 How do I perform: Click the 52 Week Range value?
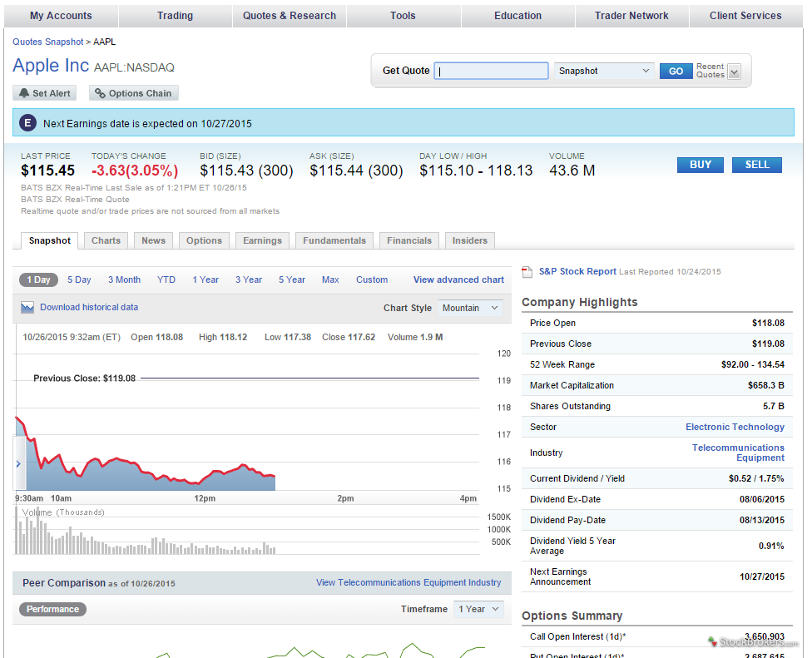coord(752,365)
